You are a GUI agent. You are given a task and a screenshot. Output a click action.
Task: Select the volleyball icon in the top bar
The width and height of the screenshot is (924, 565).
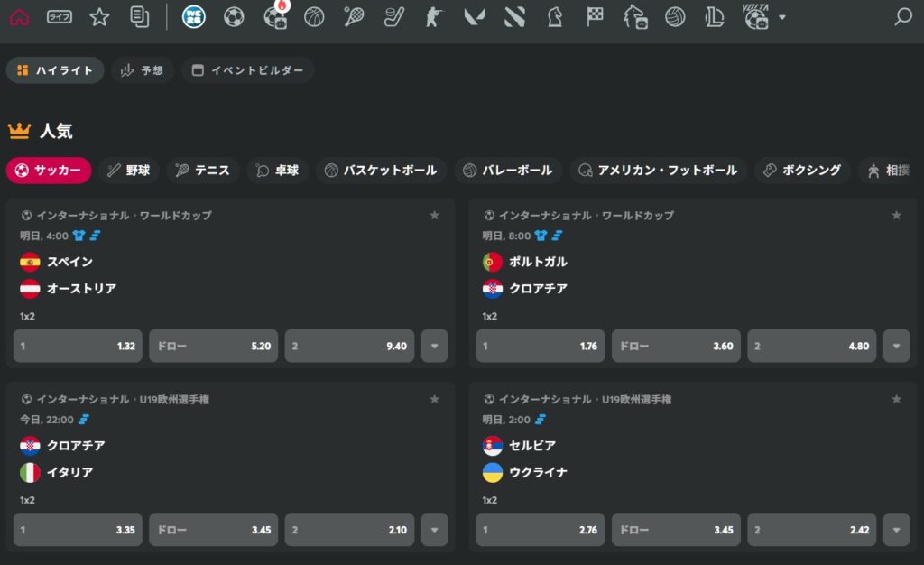pyautogui.click(x=675, y=17)
